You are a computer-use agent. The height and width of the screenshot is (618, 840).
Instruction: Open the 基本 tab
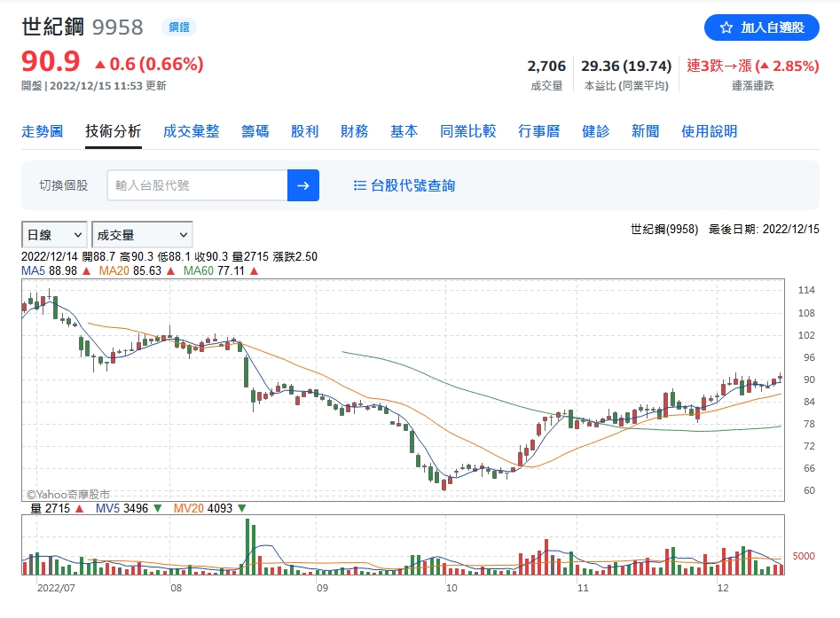tap(404, 131)
